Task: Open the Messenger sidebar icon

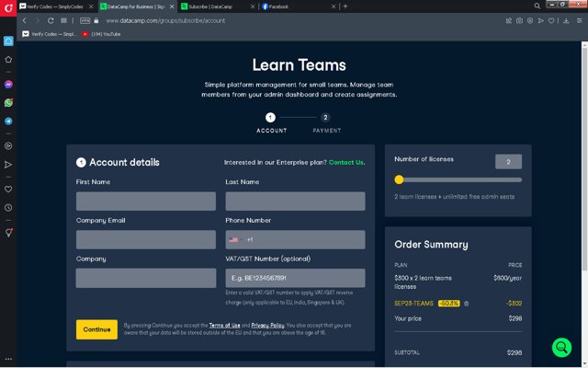Action: (8, 85)
